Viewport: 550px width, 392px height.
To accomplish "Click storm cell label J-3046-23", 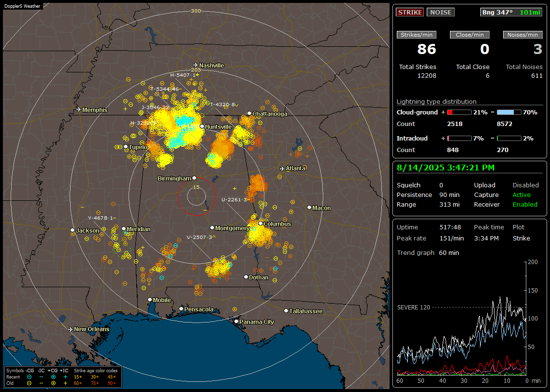I will coord(156,108).
